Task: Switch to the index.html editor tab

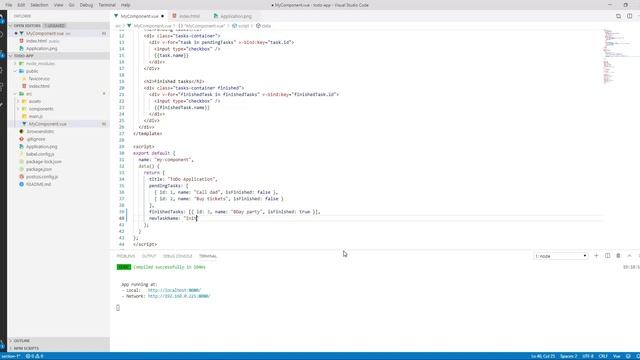Action: (x=189, y=16)
